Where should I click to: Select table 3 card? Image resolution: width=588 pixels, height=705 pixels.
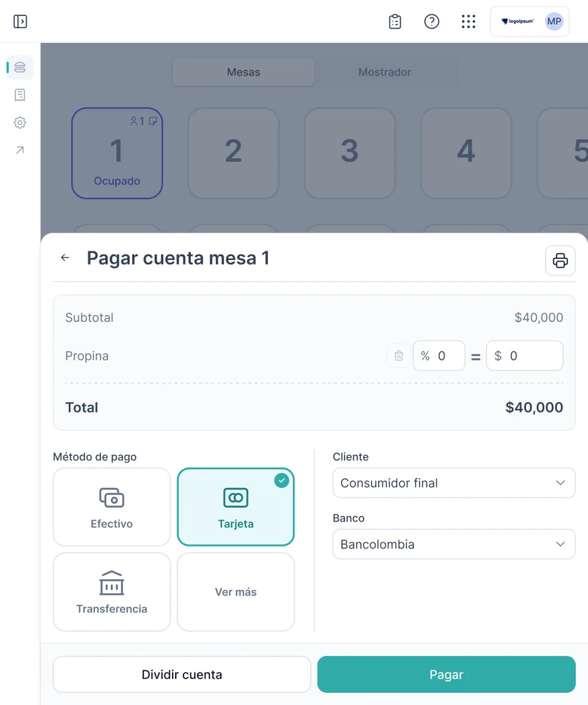point(350,153)
